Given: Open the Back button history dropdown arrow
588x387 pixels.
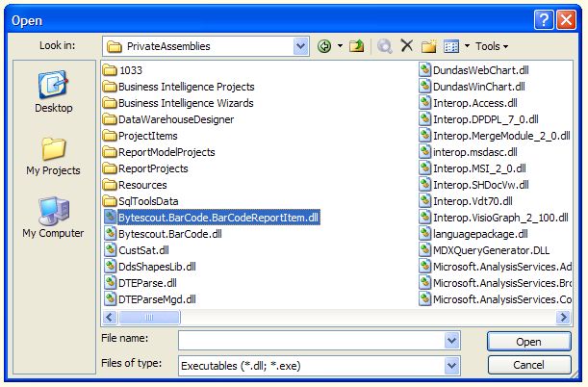Looking at the screenshot, I should (x=340, y=46).
